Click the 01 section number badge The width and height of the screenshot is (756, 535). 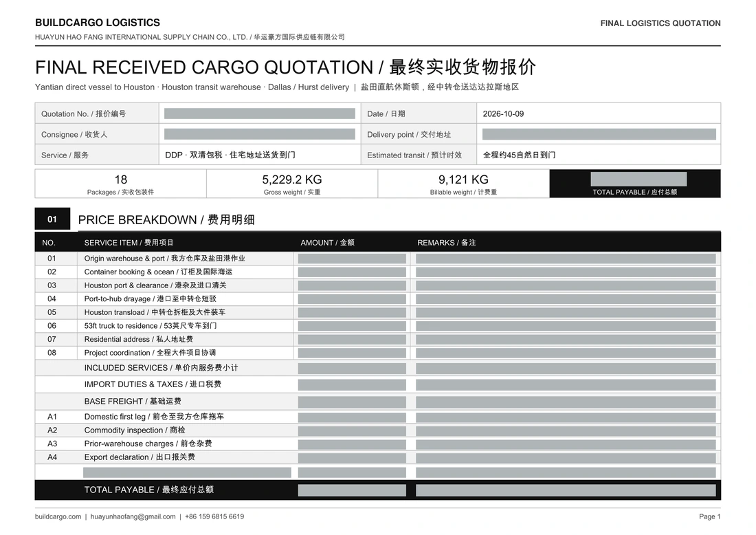tap(52, 219)
